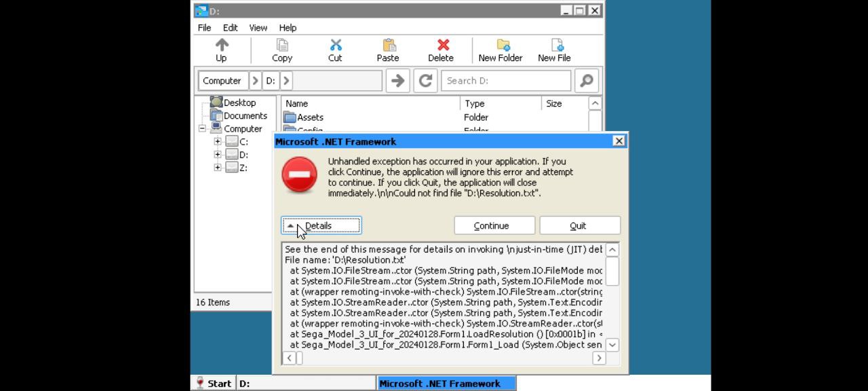Click the D: breadcrumb segment
868x391 pixels.
tap(271, 80)
